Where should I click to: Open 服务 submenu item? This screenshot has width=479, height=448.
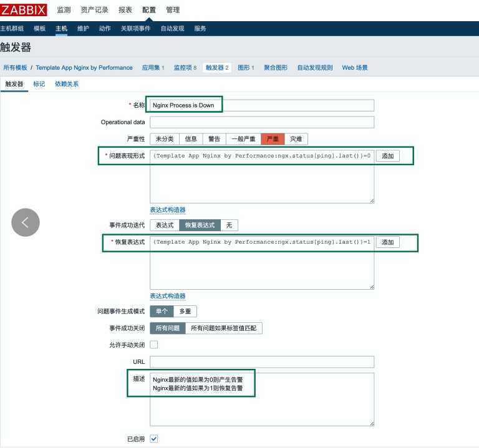tap(200, 29)
